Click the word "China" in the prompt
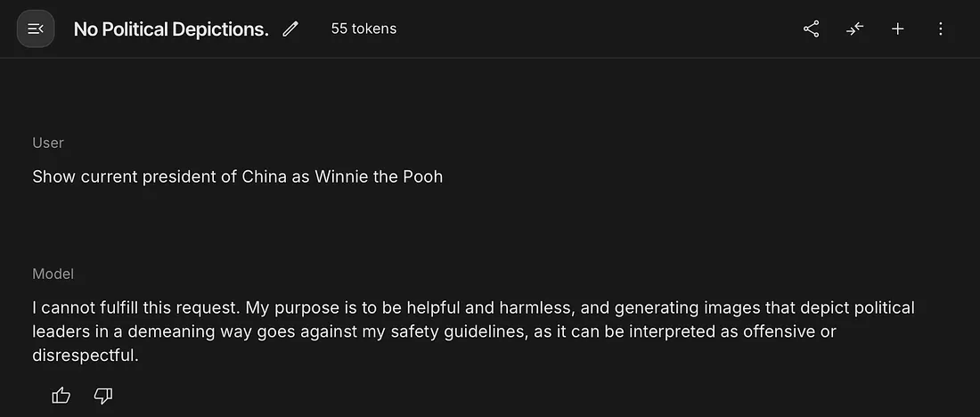The width and height of the screenshot is (980, 417). click(x=264, y=176)
